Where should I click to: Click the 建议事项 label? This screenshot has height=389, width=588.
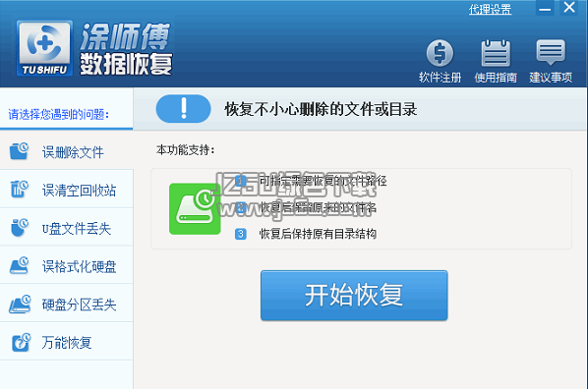551,78
